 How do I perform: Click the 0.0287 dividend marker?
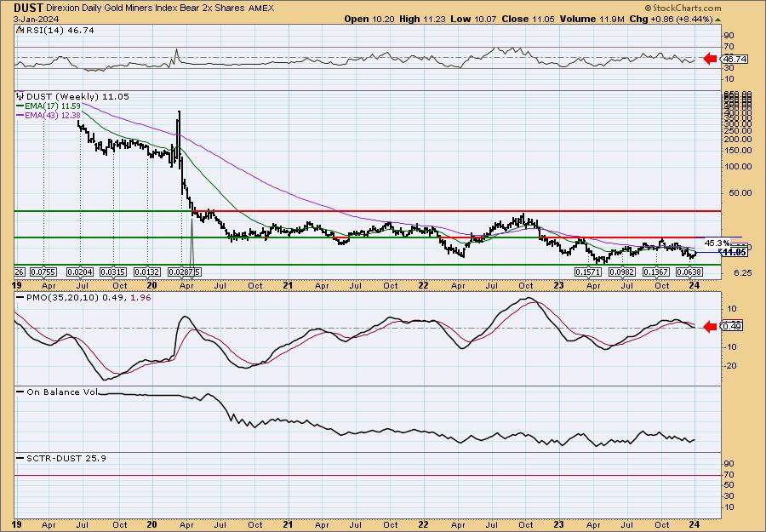point(181,272)
